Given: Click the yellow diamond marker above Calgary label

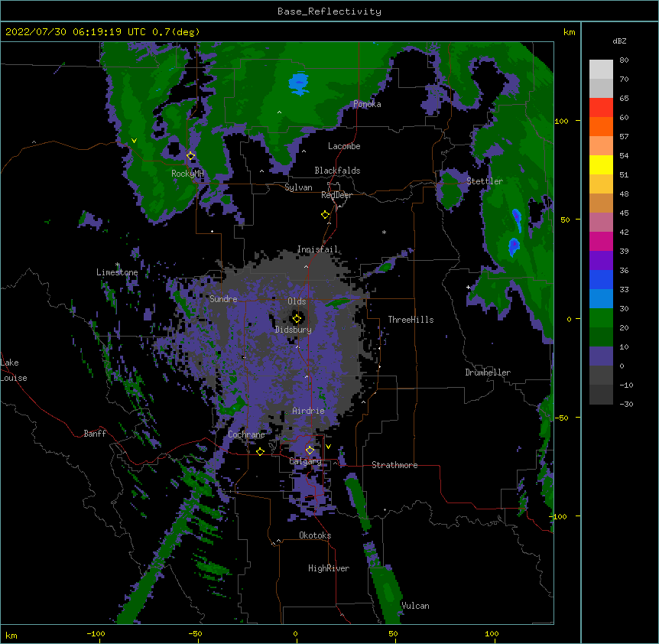Looking at the screenshot, I should tap(310, 450).
